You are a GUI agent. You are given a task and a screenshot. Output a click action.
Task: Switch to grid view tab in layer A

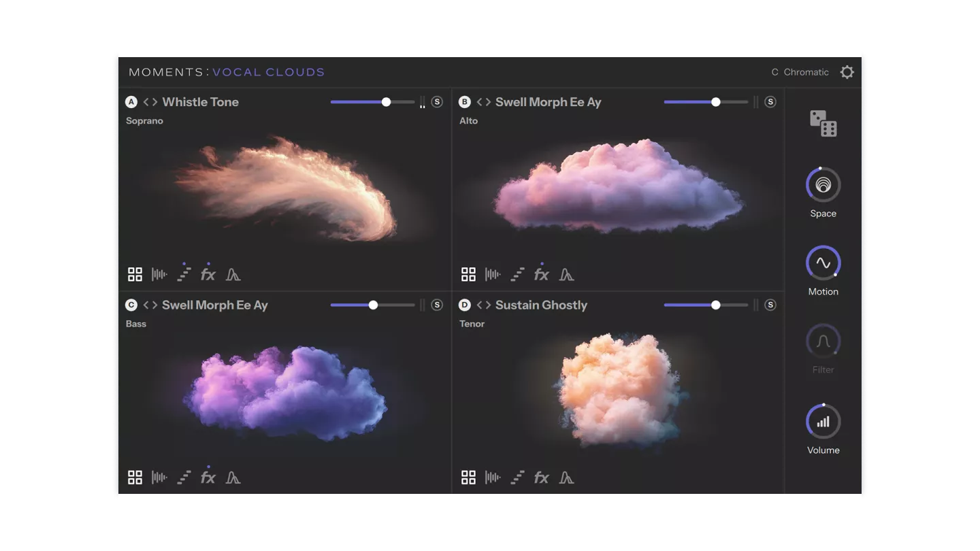tap(135, 274)
